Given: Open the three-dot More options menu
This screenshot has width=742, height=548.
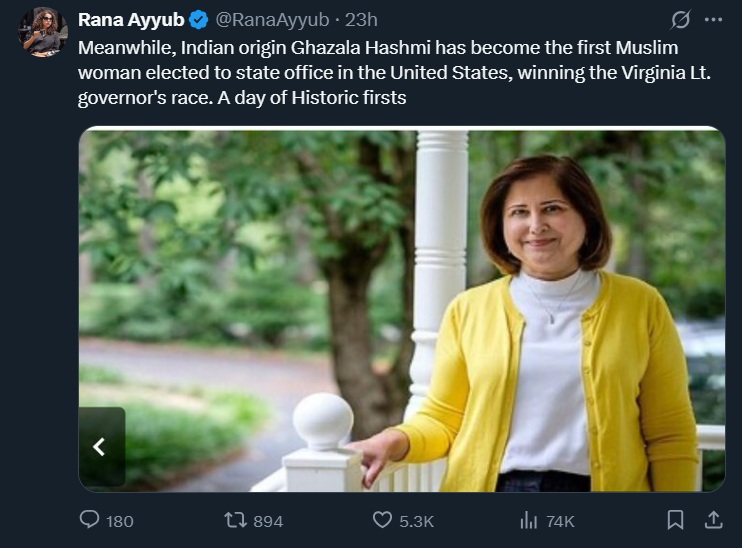Looking at the screenshot, I should tap(713, 19).
